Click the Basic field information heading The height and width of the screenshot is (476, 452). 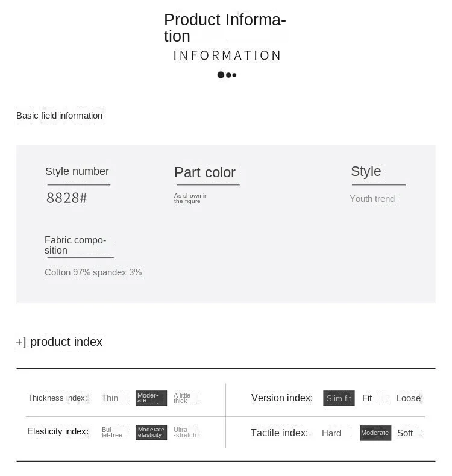pos(59,116)
